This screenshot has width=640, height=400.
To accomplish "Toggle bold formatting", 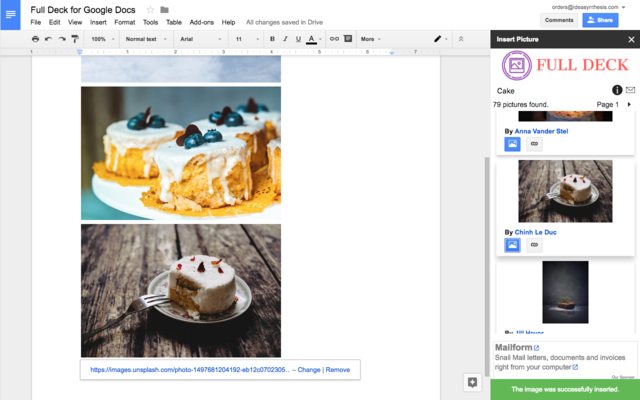I will click(272, 39).
